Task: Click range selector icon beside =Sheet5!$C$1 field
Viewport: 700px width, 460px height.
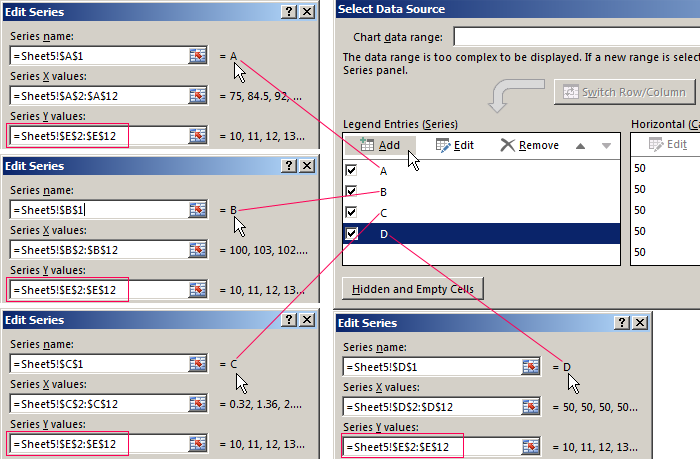Action: [197, 364]
